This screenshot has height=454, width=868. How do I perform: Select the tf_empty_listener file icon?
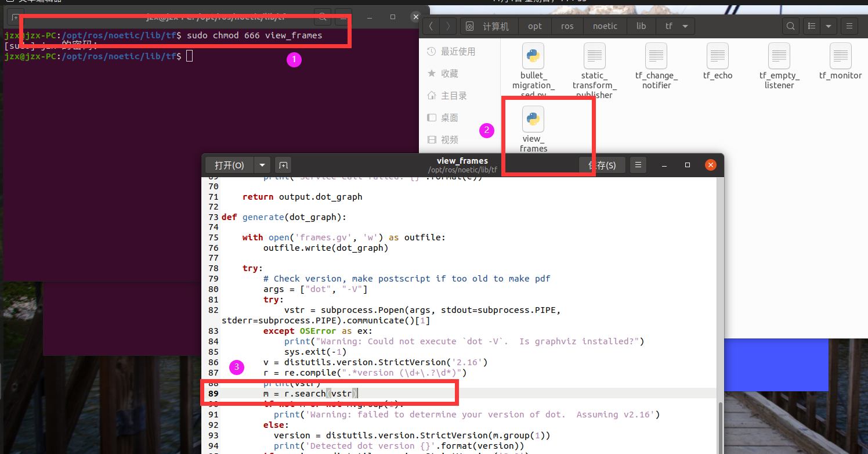click(779, 56)
